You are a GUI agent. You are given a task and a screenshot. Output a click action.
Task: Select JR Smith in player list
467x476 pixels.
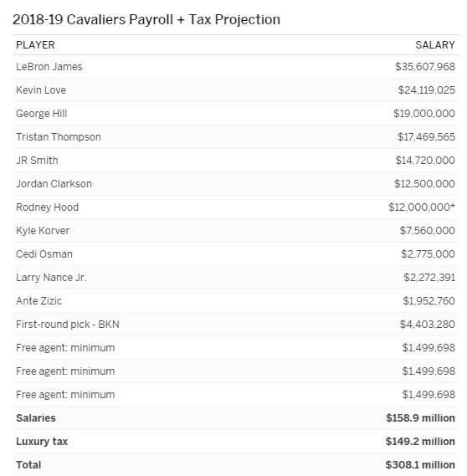click(37, 160)
